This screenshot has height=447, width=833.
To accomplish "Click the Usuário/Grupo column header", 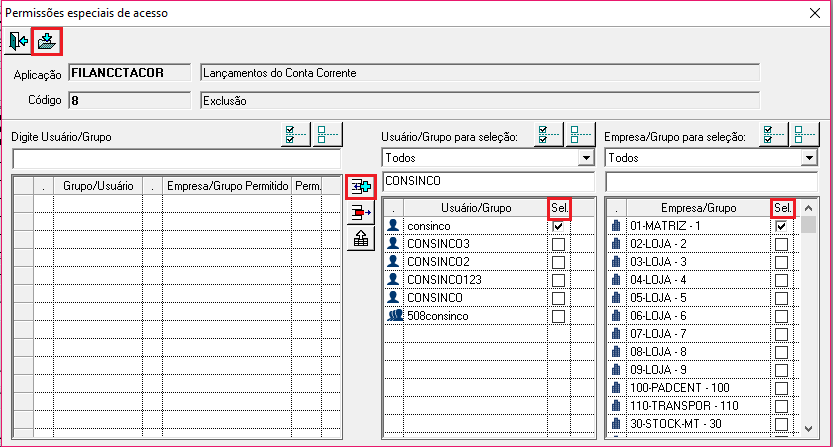I will click(x=476, y=208).
